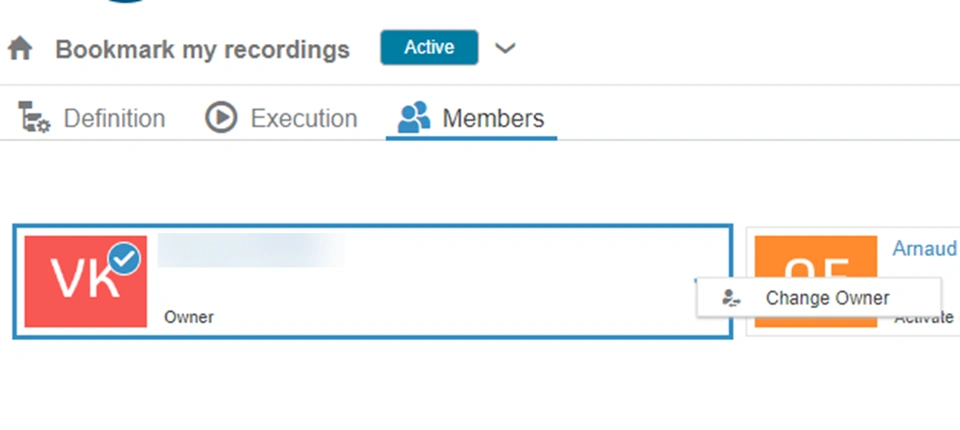960x430 pixels.
Task: Click the blue checkmark badge on VK avatar
Action: (x=124, y=259)
